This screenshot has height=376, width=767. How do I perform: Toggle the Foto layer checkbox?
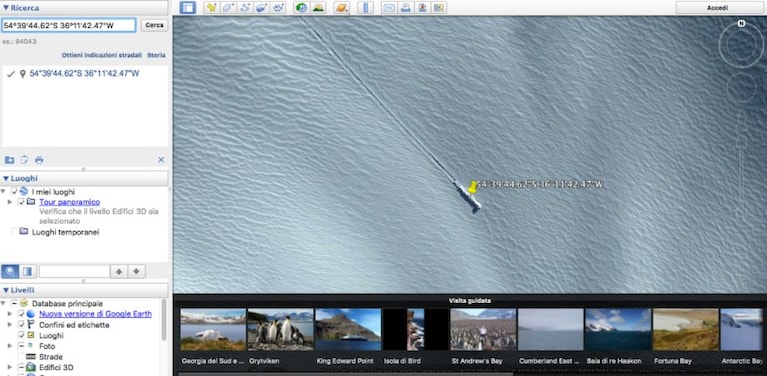[21, 346]
